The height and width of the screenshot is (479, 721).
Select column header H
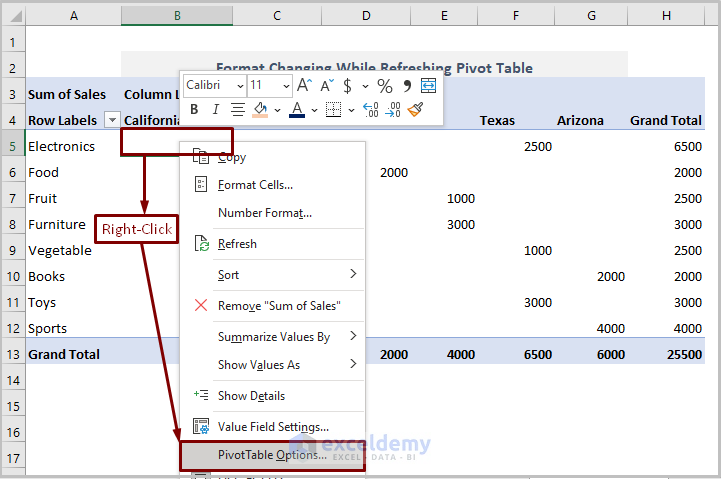666,16
